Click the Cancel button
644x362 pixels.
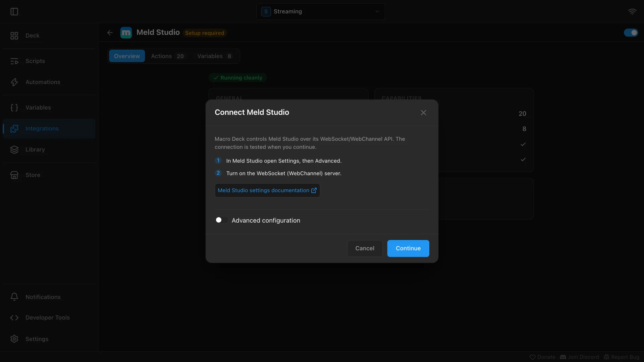pos(365,249)
